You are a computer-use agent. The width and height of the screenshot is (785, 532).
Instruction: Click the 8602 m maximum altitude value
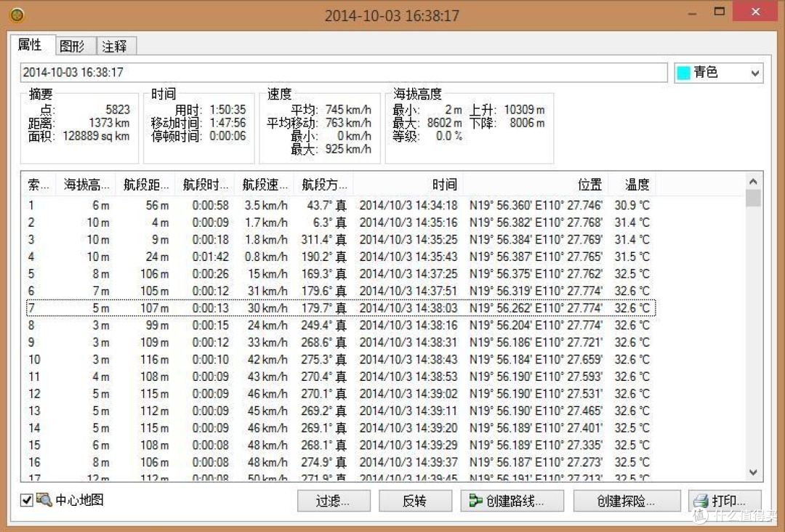point(445,123)
